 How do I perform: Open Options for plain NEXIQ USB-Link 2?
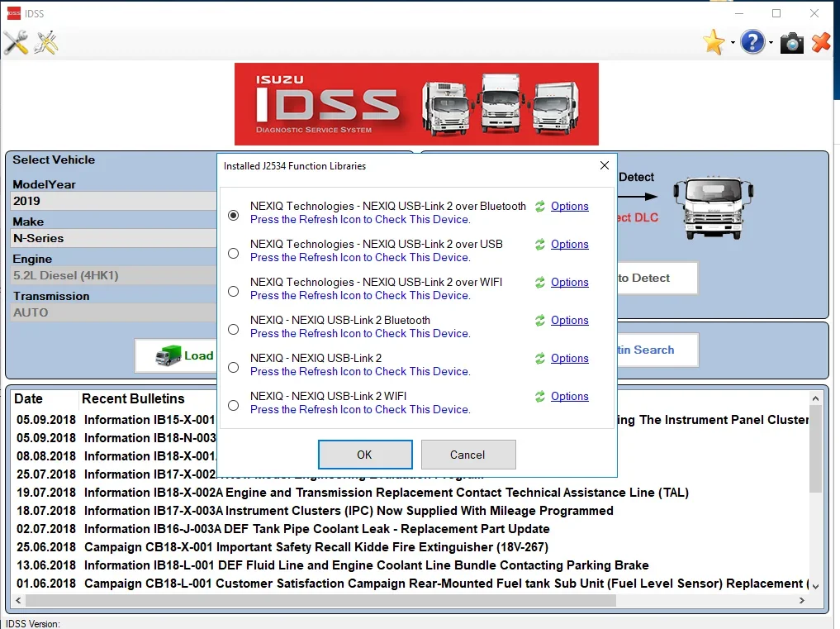point(569,359)
